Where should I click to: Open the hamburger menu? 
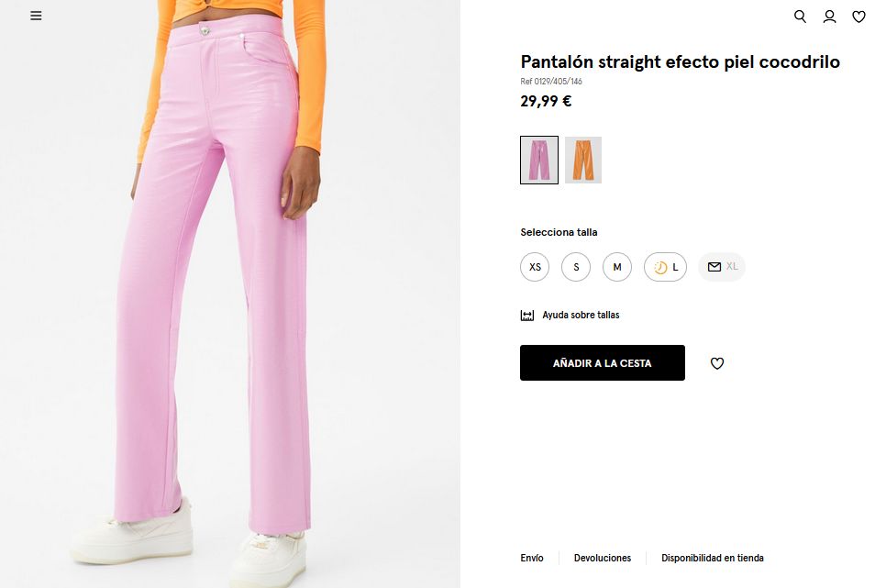click(x=36, y=16)
